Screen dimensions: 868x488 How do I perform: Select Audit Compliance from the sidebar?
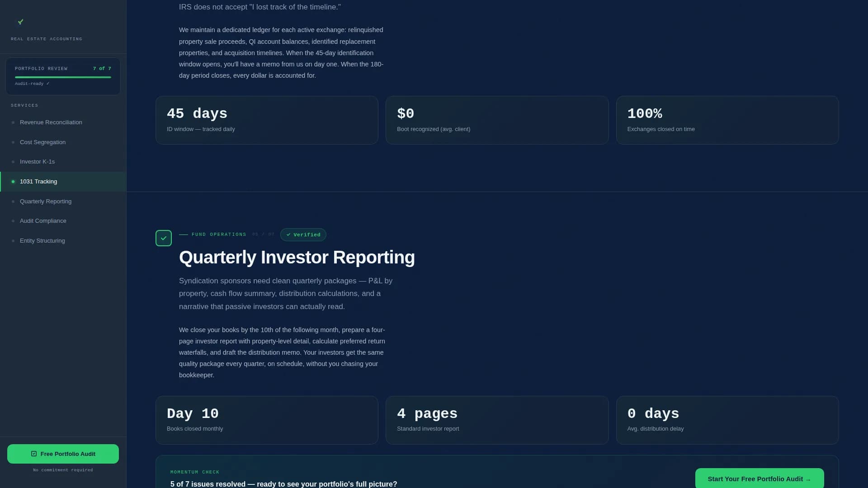[x=43, y=221]
